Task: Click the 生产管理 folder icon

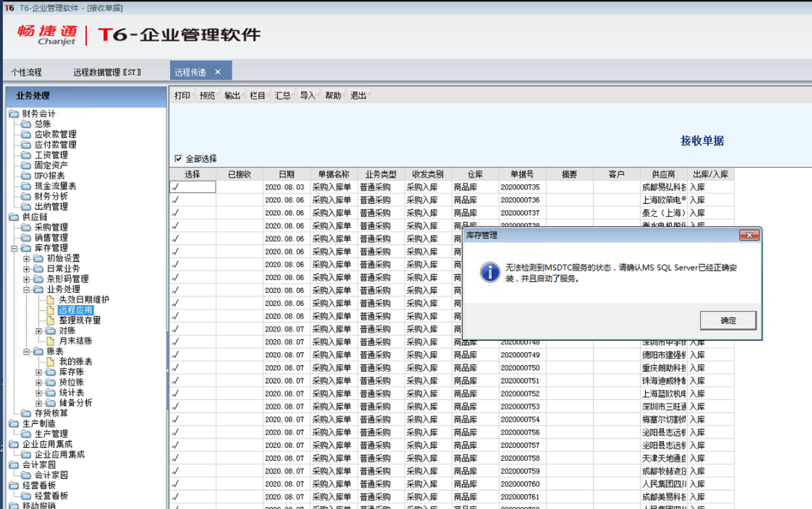Action: (x=26, y=434)
